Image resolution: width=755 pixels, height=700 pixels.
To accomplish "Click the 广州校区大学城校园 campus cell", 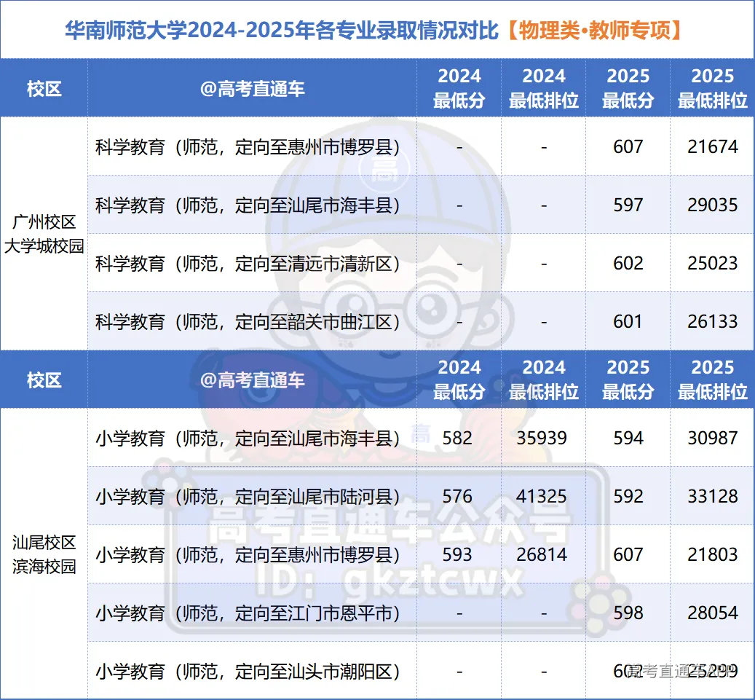I will (x=44, y=234).
